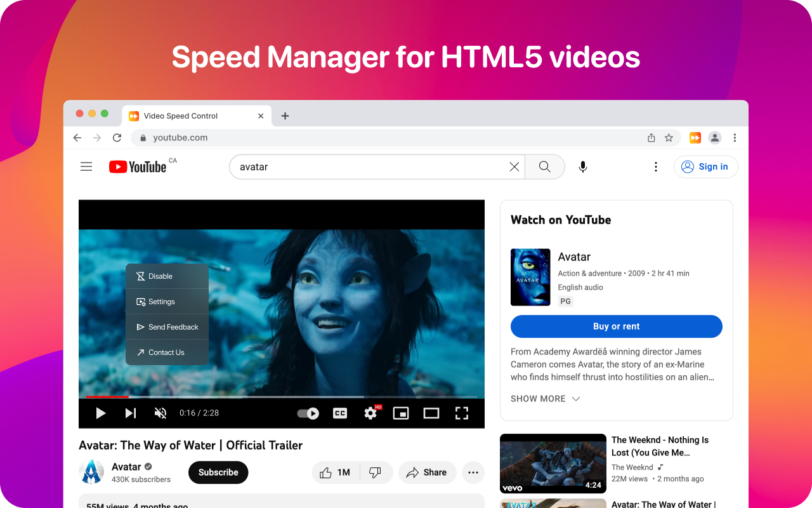Clear the search text with the X icon
Screen dimensions: 812x508
point(514,167)
